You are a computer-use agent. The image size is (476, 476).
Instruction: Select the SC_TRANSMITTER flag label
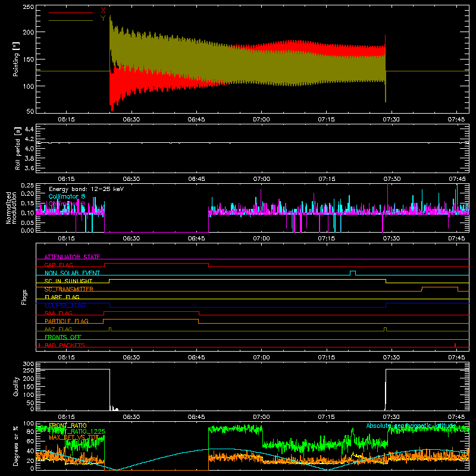[x=69, y=289]
